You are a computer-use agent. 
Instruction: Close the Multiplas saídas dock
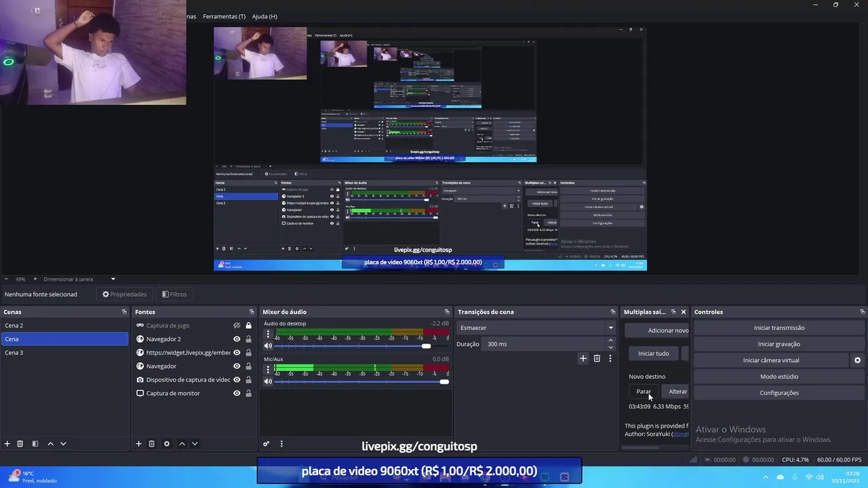[684, 312]
